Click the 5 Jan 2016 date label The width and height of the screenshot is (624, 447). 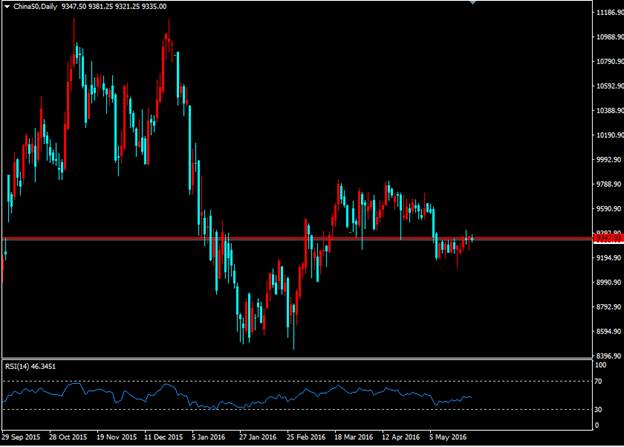208,437
